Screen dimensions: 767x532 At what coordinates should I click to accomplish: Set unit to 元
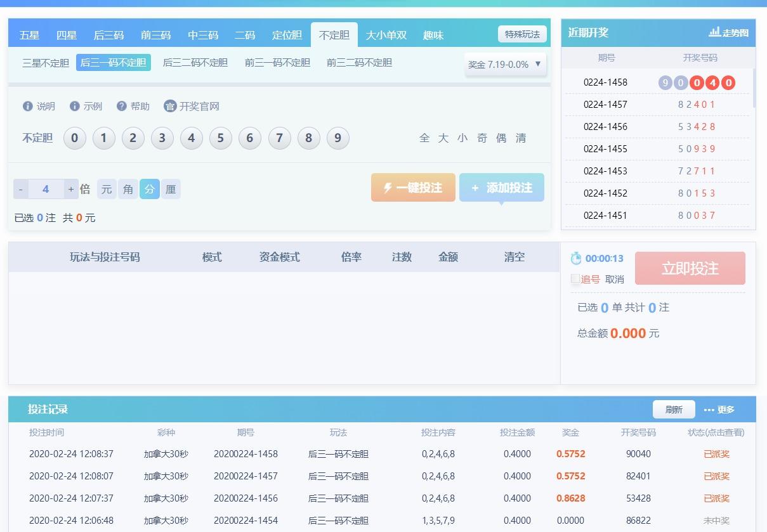coord(107,189)
